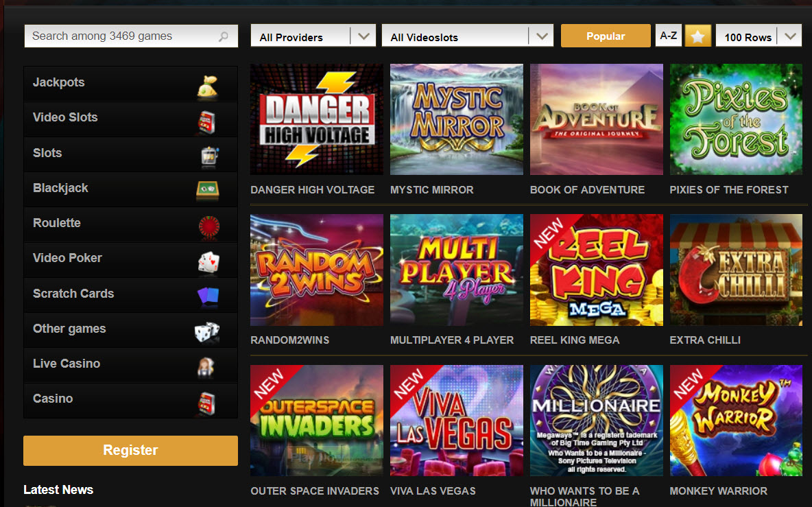The image size is (812, 507).
Task: Click the Roulette wheel icon
Action: [x=209, y=226]
